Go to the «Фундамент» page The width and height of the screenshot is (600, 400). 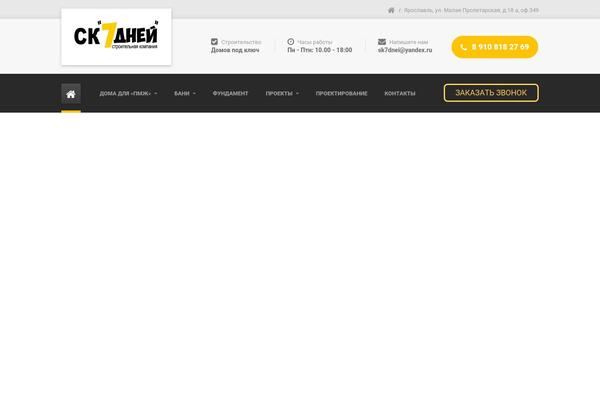[x=230, y=93]
